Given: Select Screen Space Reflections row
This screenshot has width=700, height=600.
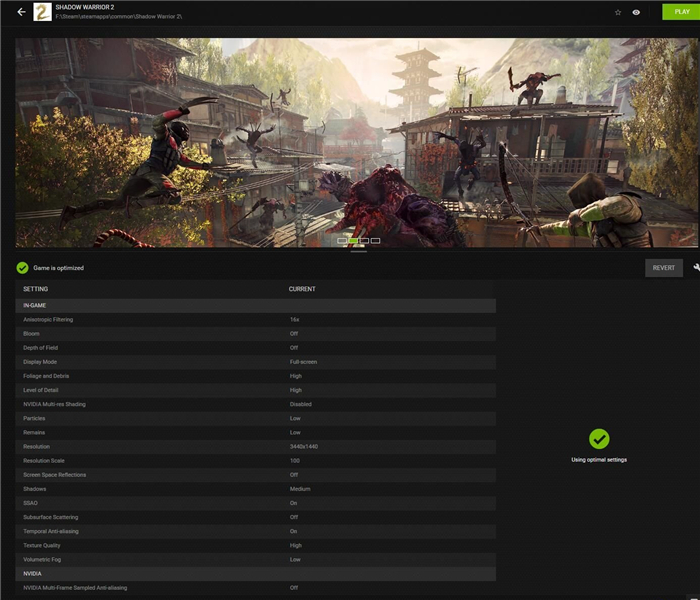Looking at the screenshot, I should point(255,475).
